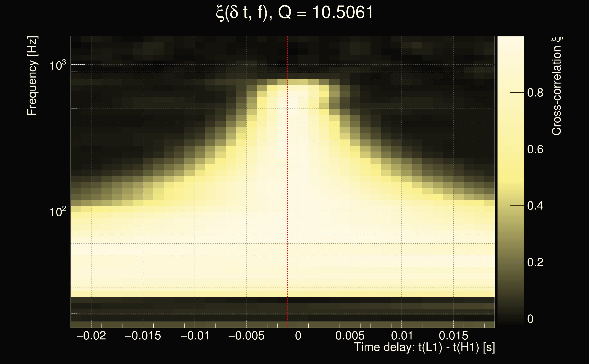The image size is (589, 364).
Task: Click the –0.005 time delay tick label
Action: tap(246, 336)
